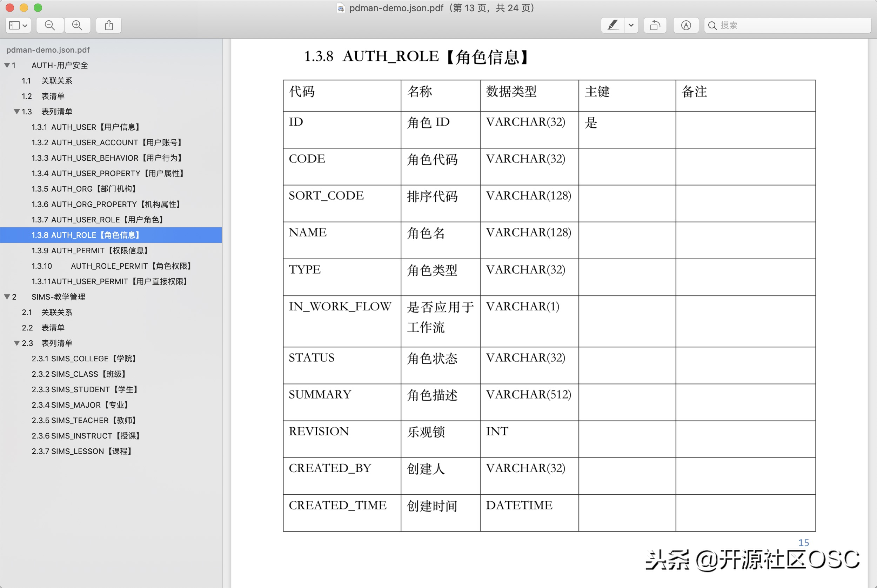Go to 2.3.3 SIMS_STUDENT 学生
Image resolution: width=877 pixels, height=588 pixels.
tap(86, 389)
